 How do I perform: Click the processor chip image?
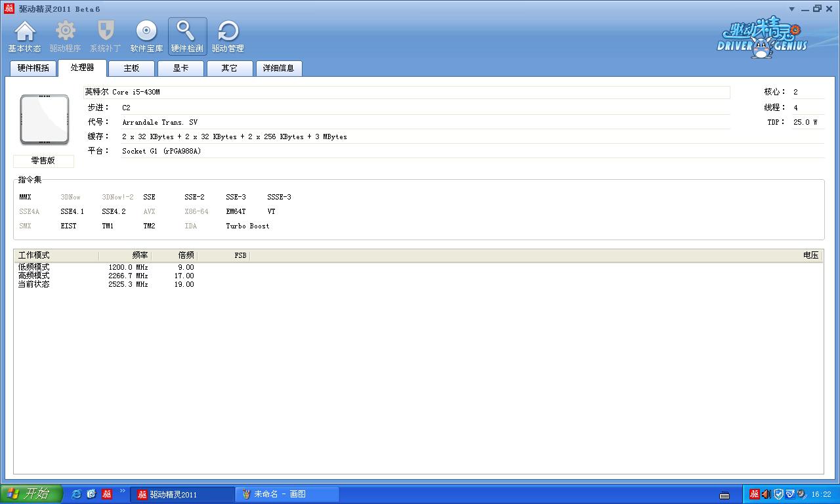coord(45,119)
